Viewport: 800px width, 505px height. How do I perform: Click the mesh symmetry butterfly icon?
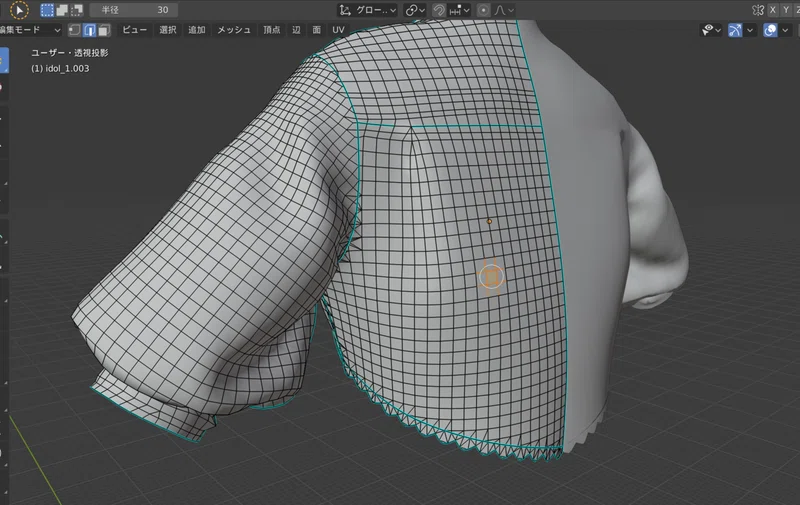pos(758,10)
